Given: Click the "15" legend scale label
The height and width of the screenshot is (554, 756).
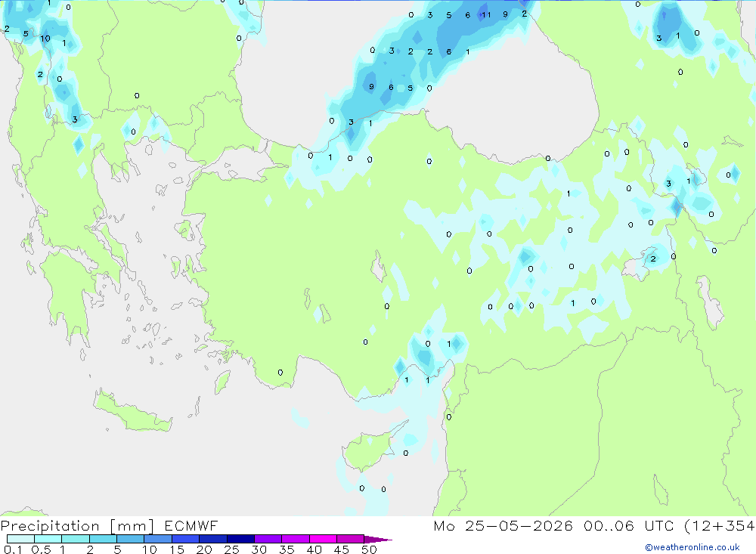Looking at the screenshot, I should (x=176, y=549).
